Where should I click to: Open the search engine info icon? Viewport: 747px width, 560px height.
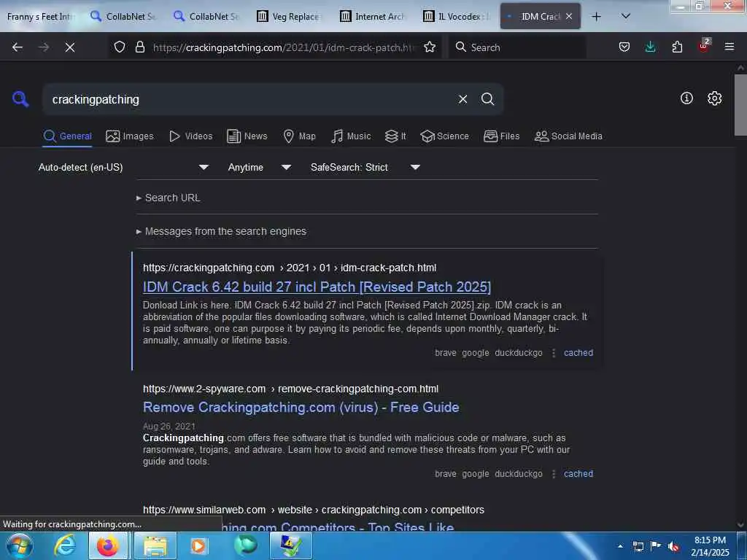coord(686,98)
